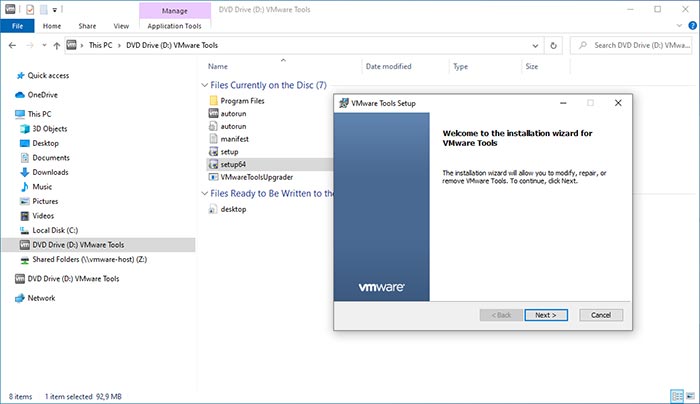Click Next in VMware Tools Setup
The height and width of the screenshot is (404, 700).
(x=546, y=315)
